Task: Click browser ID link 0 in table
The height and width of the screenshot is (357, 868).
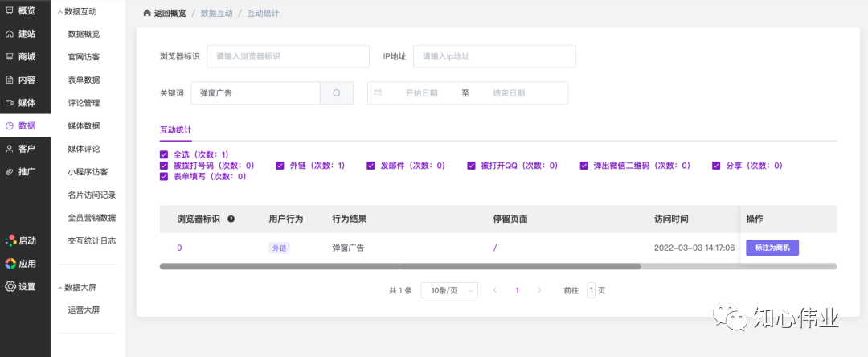Action: (x=179, y=248)
